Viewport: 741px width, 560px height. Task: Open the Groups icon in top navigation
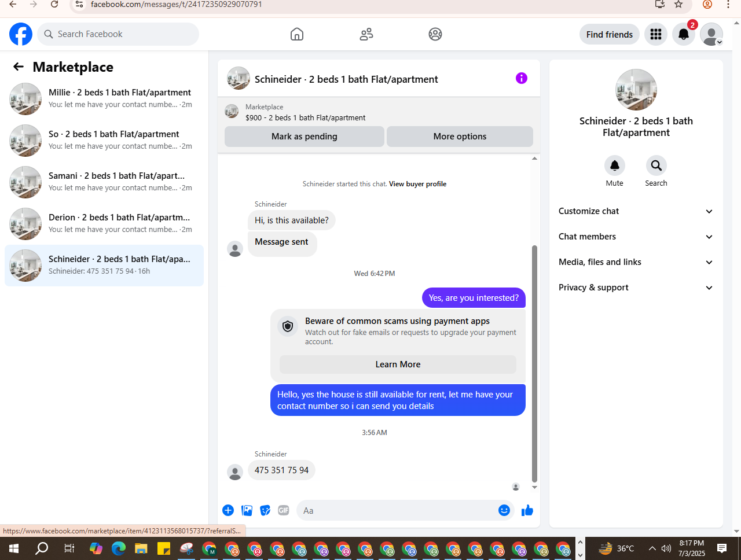pos(435,34)
